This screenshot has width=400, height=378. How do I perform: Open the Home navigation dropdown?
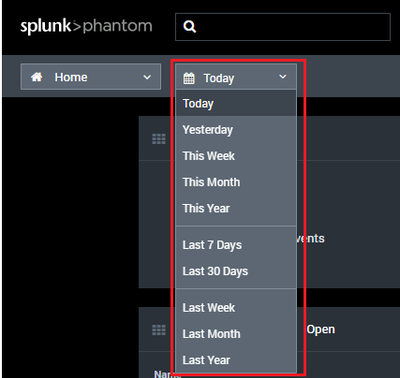click(91, 77)
